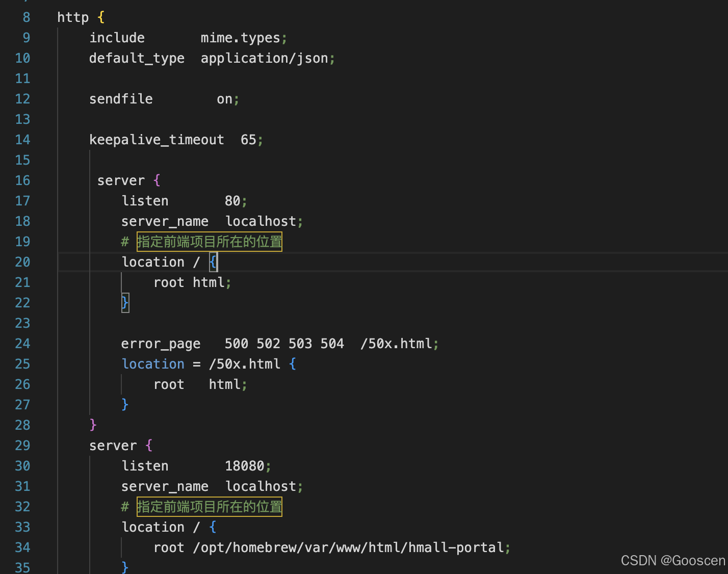Select the highlighted comment on line 19
The width and height of the screenshot is (728, 574).
click(x=209, y=241)
